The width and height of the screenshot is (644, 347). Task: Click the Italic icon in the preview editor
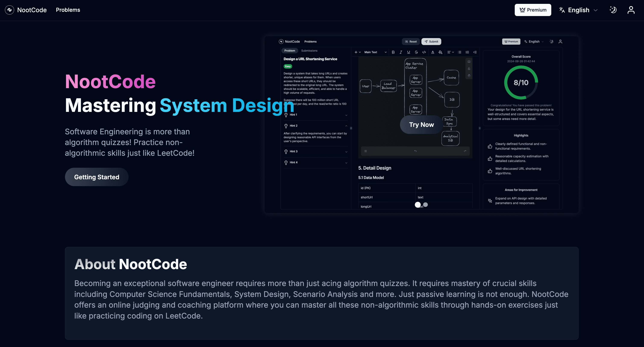click(x=401, y=52)
